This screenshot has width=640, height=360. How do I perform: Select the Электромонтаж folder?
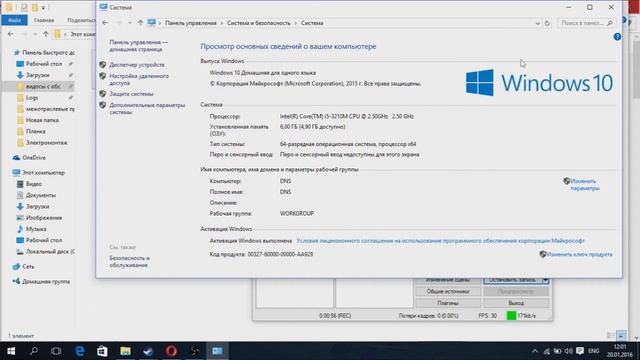[x=47, y=142]
